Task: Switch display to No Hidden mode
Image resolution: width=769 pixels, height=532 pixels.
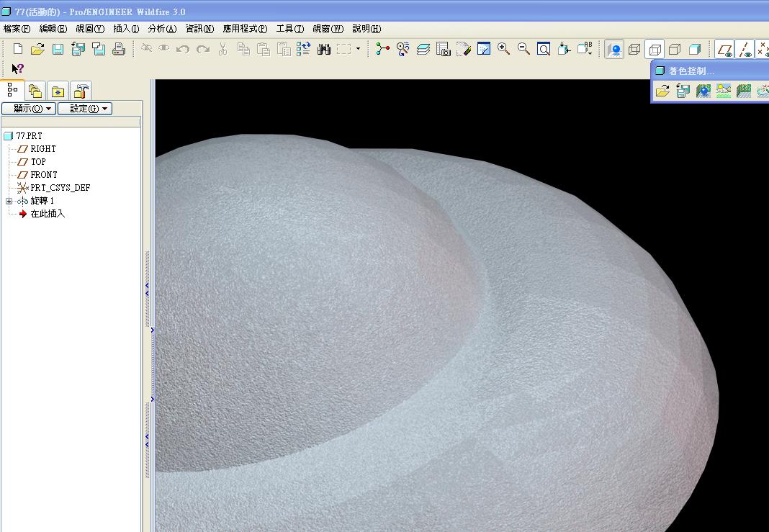Action: click(675, 50)
